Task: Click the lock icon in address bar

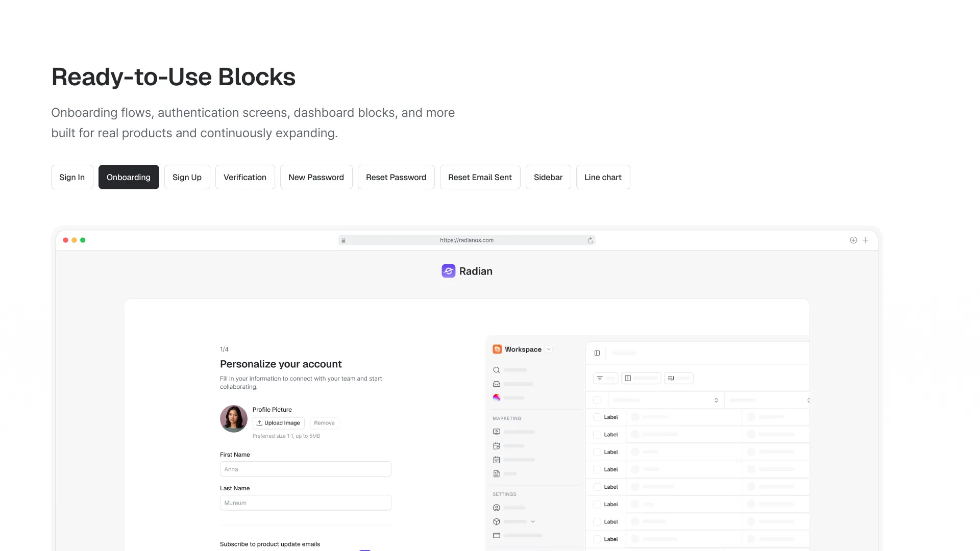Action: coord(344,240)
